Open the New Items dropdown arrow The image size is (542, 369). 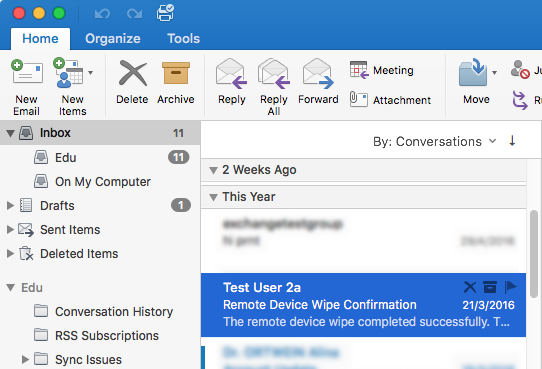point(90,73)
